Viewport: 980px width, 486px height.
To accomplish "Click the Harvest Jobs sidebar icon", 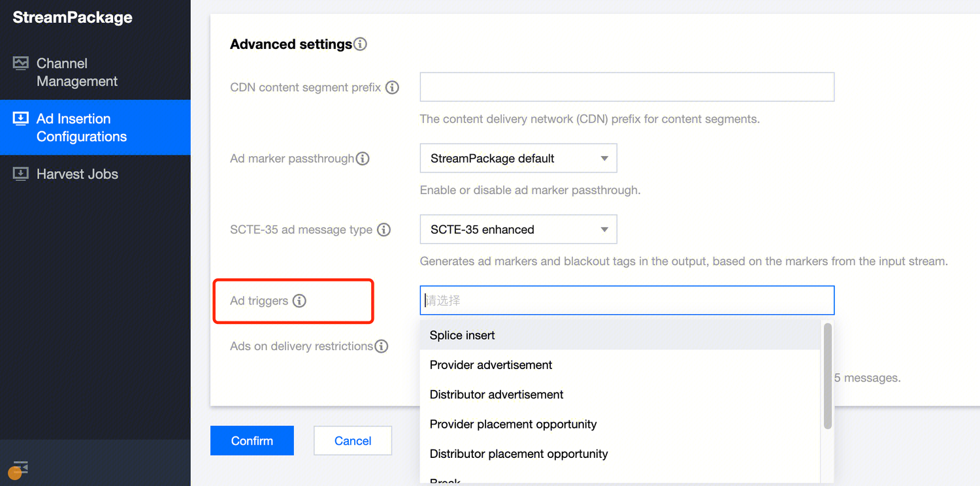I will pos(21,174).
